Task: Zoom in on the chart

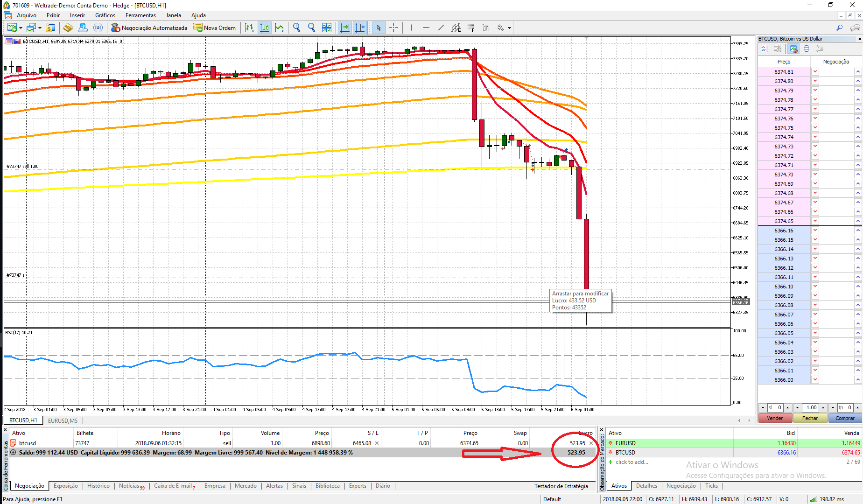Action: [x=296, y=28]
